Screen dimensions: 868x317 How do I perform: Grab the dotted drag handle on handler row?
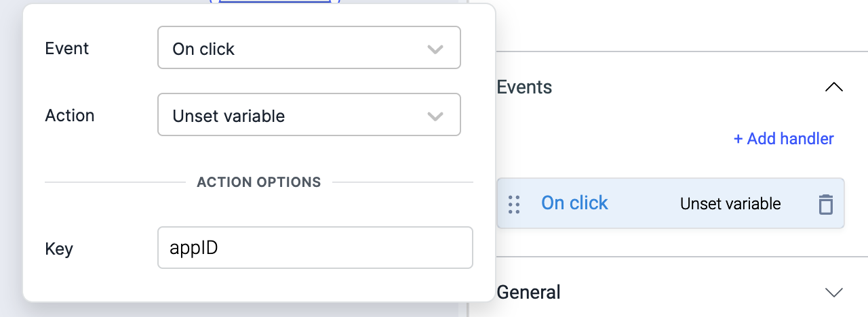pos(514,204)
